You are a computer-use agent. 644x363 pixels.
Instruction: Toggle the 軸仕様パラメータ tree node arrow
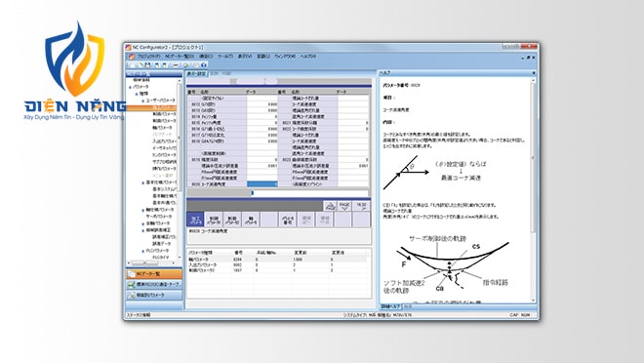click(143, 210)
